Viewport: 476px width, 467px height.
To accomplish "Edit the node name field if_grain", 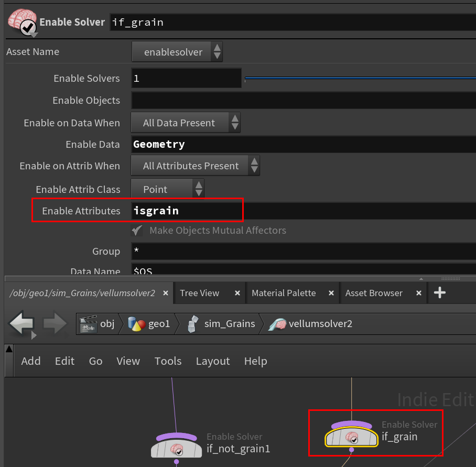I will click(293, 22).
